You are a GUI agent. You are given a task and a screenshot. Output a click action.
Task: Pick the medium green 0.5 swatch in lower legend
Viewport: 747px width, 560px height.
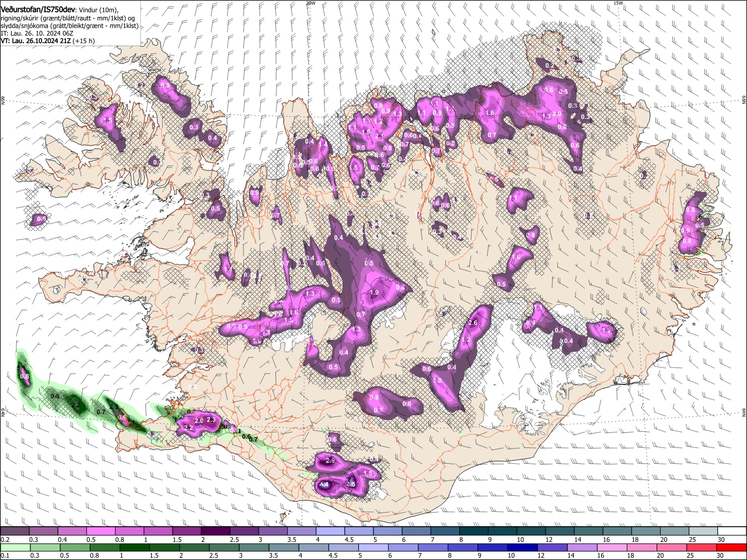coord(75,547)
